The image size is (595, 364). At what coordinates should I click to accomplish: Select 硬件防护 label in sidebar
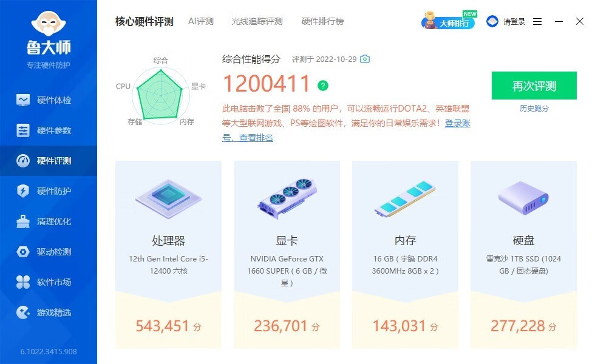tap(54, 191)
